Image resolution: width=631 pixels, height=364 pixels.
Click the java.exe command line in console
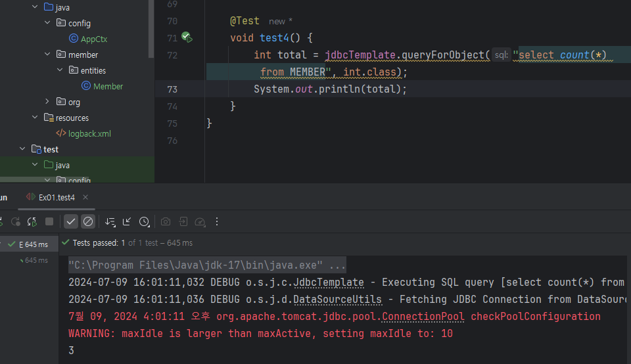pos(207,265)
